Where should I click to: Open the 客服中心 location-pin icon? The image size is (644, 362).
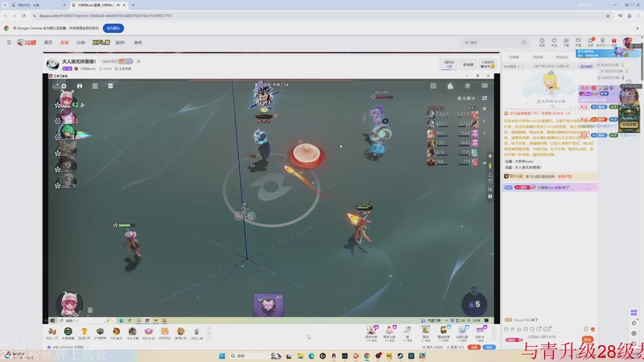tap(602, 42)
